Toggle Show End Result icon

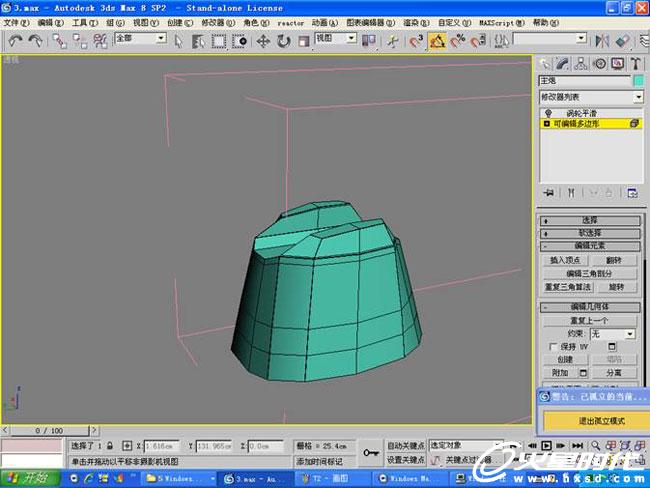point(571,193)
